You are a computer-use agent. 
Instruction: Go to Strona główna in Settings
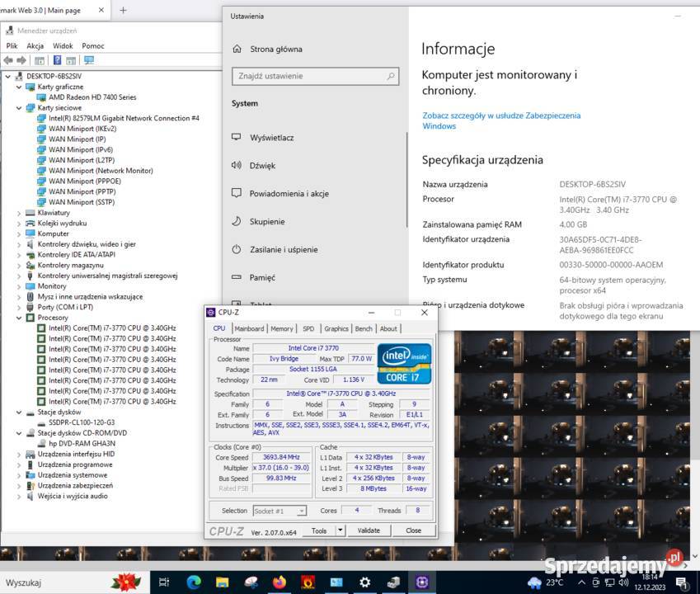[x=276, y=49]
